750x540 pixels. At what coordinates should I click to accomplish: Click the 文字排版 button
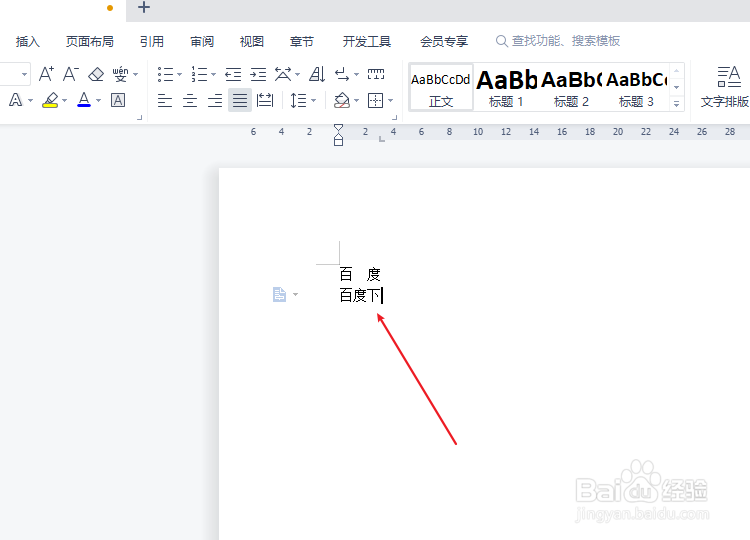(725, 88)
